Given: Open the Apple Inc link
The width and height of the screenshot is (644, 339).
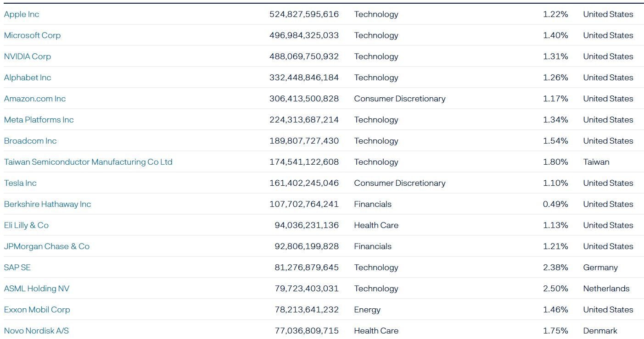Looking at the screenshot, I should click(x=22, y=14).
